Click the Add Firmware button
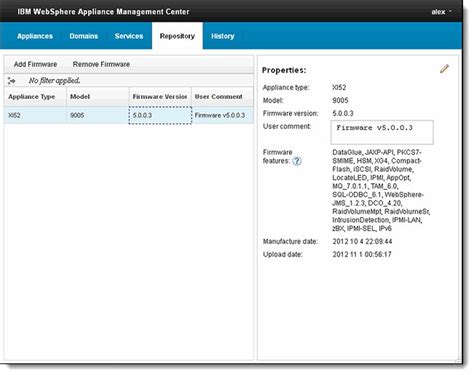Viewport: 474px width, 375px height. pyautogui.click(x=35, y=64)
